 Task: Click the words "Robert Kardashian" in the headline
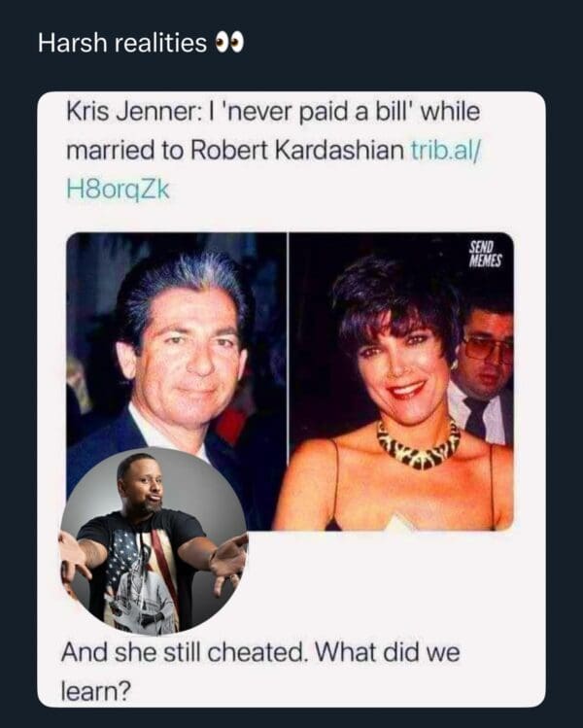point(297,150)
